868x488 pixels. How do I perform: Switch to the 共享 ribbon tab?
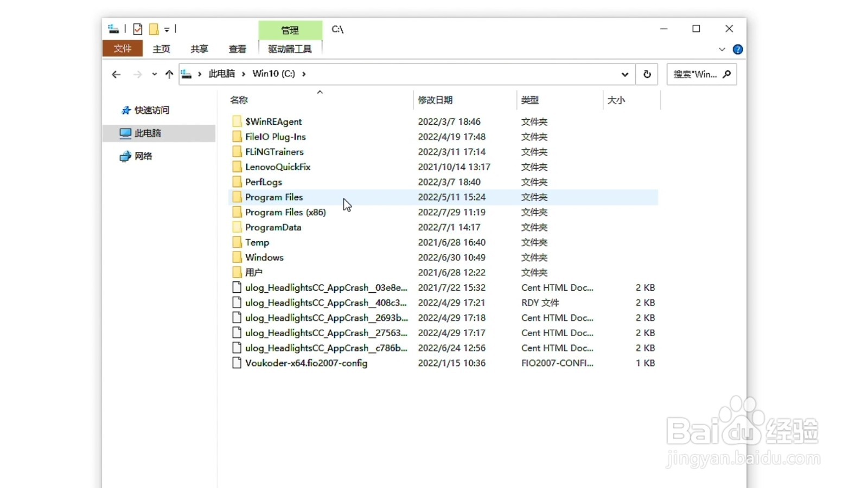pyautogui.click(x=199, y=49)
